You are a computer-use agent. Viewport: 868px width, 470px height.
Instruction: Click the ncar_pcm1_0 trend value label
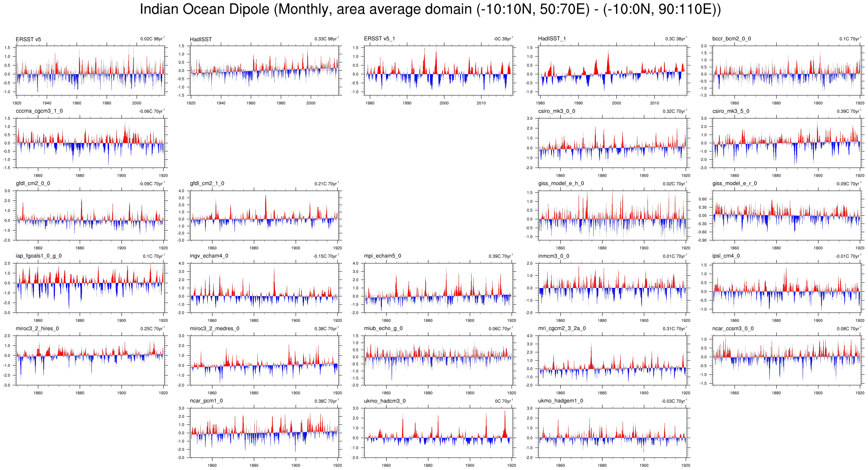[327, 401]
